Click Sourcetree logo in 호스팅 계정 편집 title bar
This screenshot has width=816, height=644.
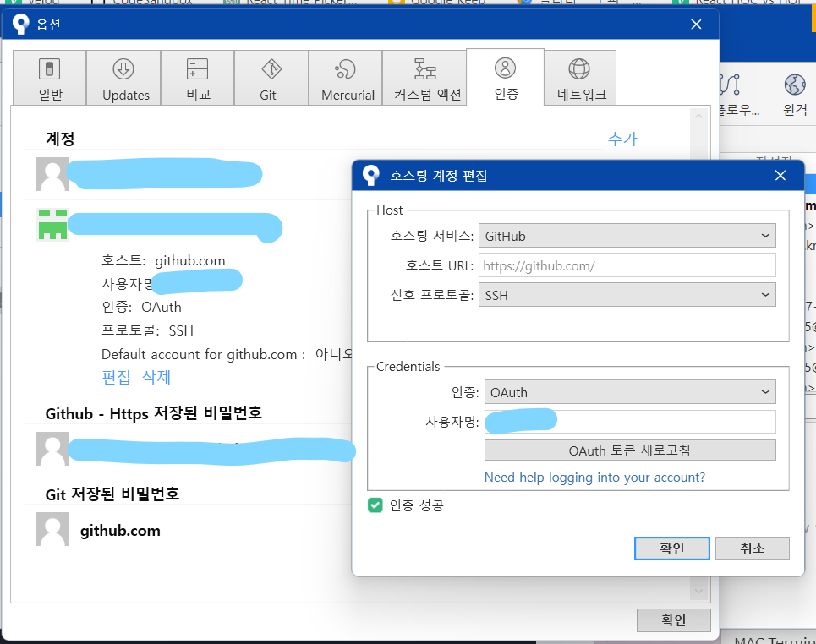tap(371, 175)
